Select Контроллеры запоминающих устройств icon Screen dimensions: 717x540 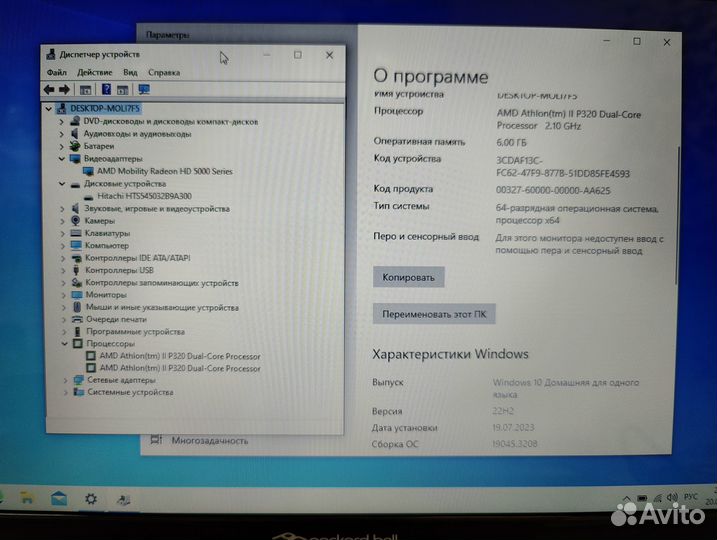[x=77, y=283]
